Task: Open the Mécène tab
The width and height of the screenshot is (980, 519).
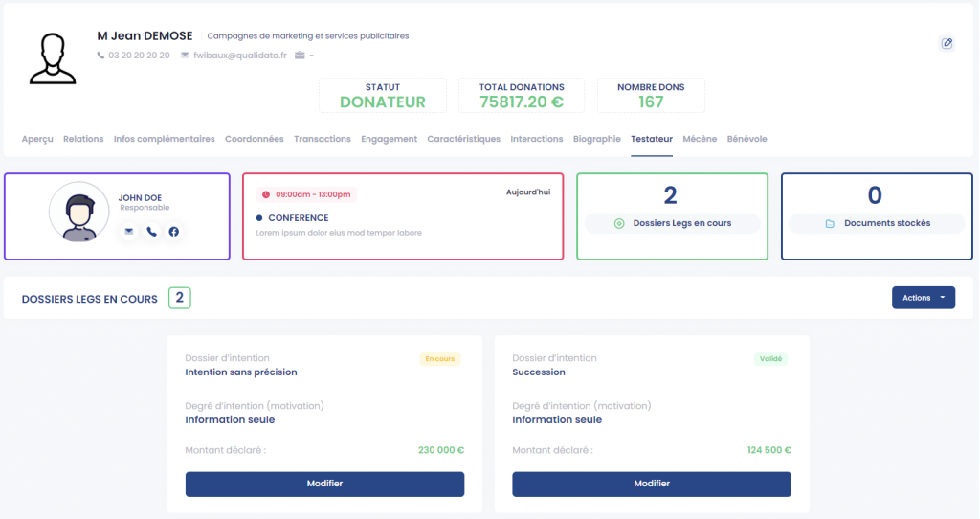Action: point(700,139)
